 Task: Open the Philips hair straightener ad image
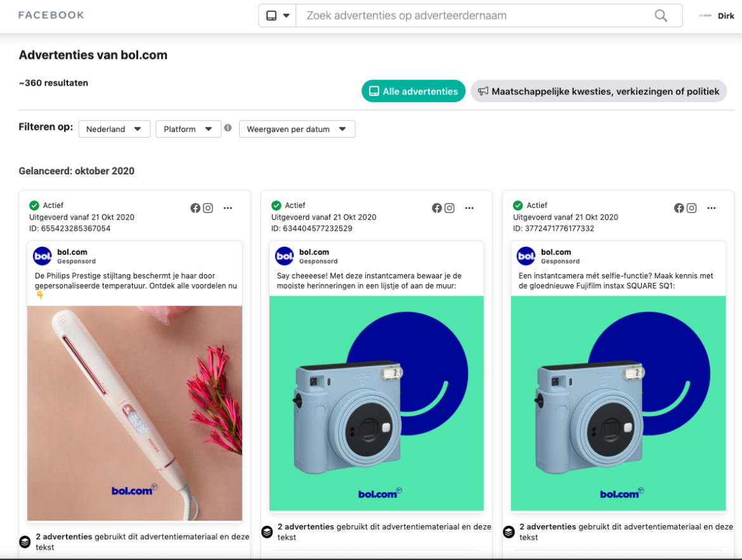(134, 413)
